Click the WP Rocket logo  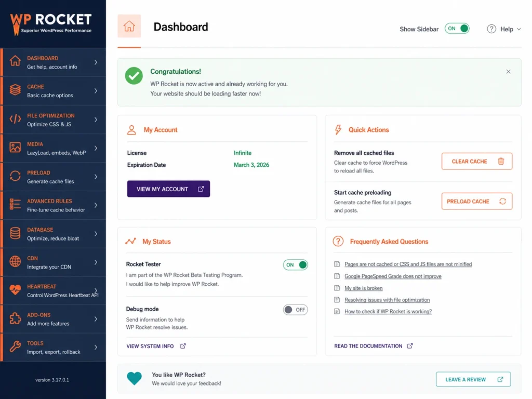click(x=51, y=24)
